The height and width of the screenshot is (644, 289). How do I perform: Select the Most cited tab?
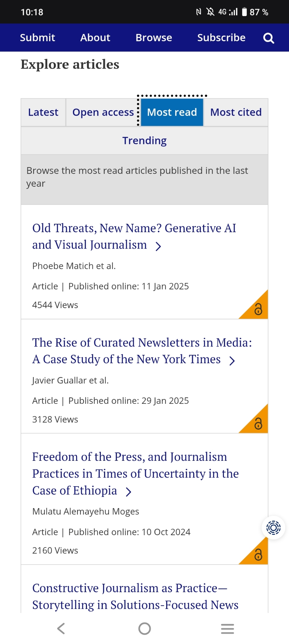[236, 112]
